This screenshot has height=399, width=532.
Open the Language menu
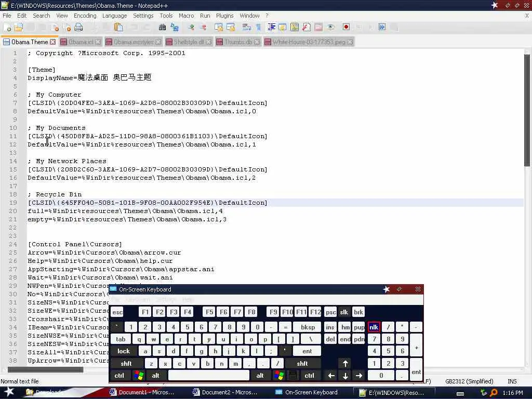click(114, 16)
